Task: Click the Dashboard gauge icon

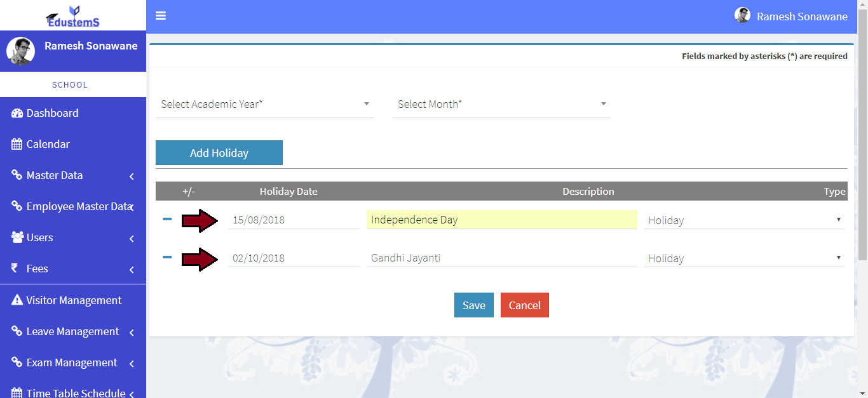Action: [x=17, y=114]
